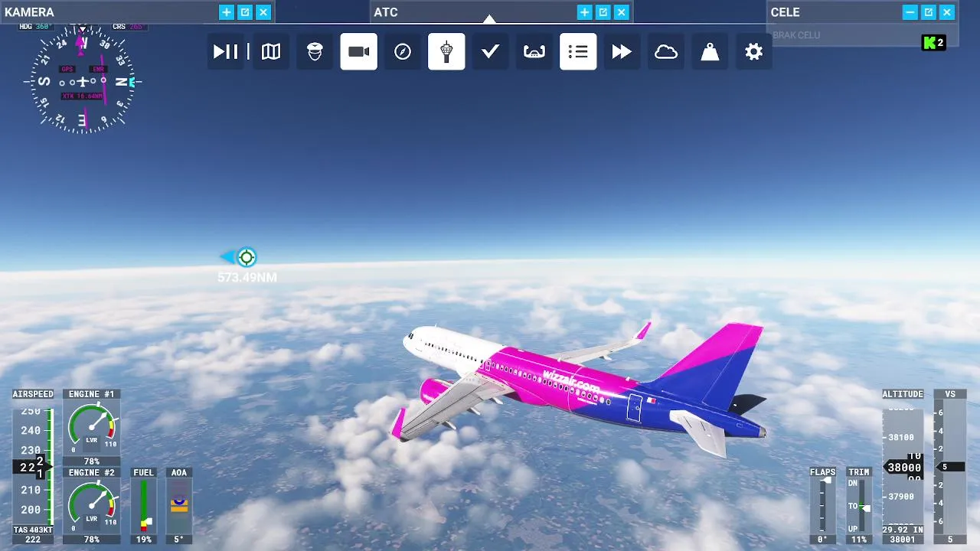Open the navigation compass panel
Viewport: 980px width, 551px height.
403,51
